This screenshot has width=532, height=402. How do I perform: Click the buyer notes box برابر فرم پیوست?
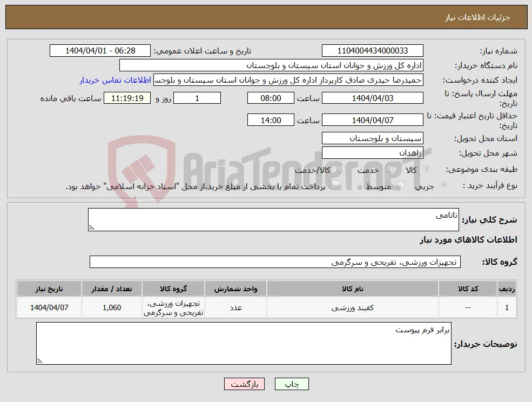click(x=244, y=343)
